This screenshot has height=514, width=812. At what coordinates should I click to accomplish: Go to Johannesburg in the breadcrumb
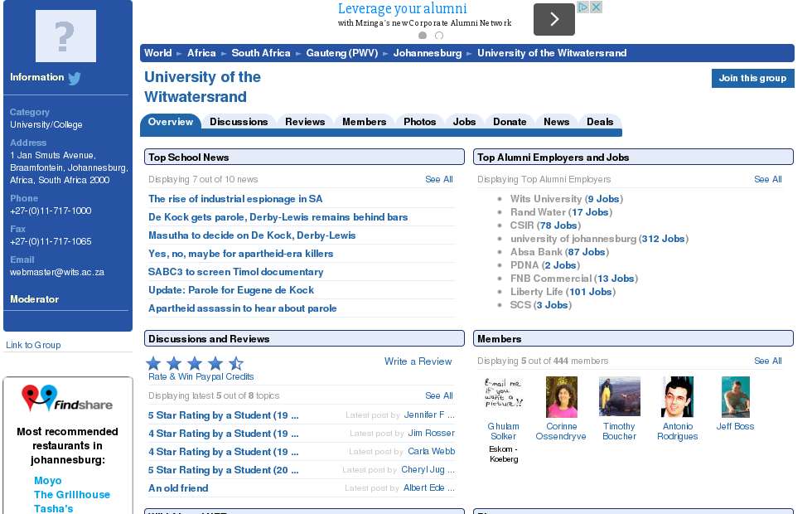[x=428, y=53]
